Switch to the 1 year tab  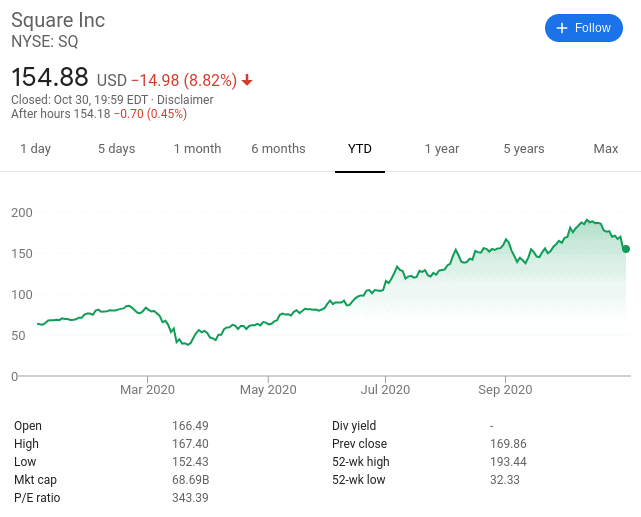tap(442, 148)
